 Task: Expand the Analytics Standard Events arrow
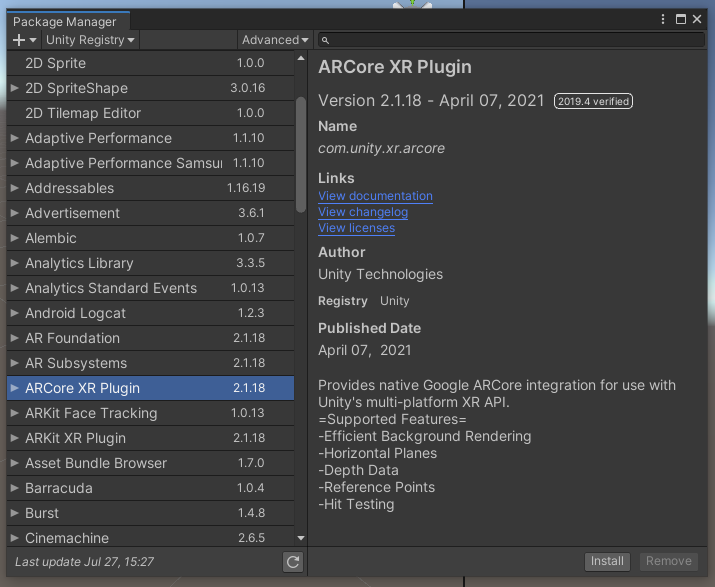coord(15,288)
